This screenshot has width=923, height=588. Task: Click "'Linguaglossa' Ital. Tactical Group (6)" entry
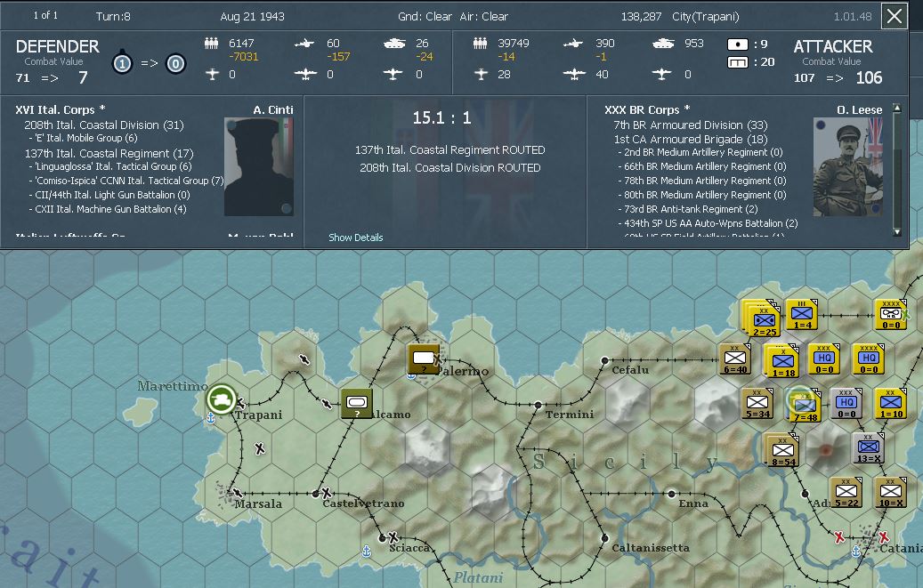click(110, 166)
